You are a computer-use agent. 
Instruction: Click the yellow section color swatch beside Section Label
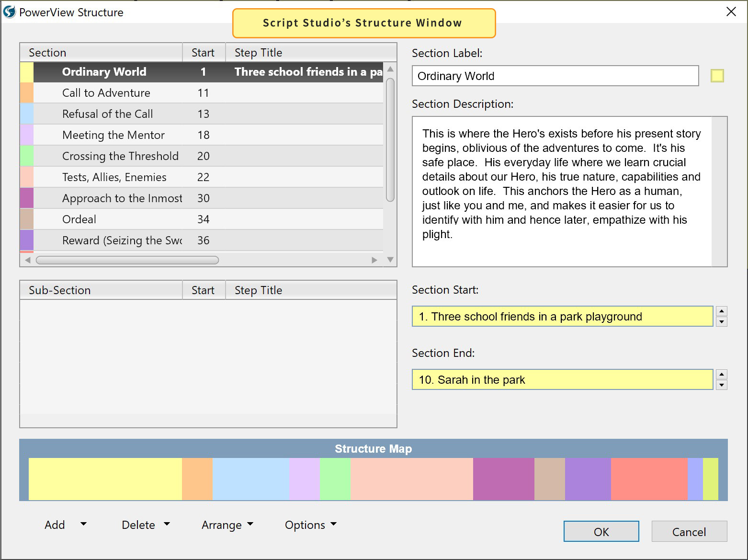[717, 76]
